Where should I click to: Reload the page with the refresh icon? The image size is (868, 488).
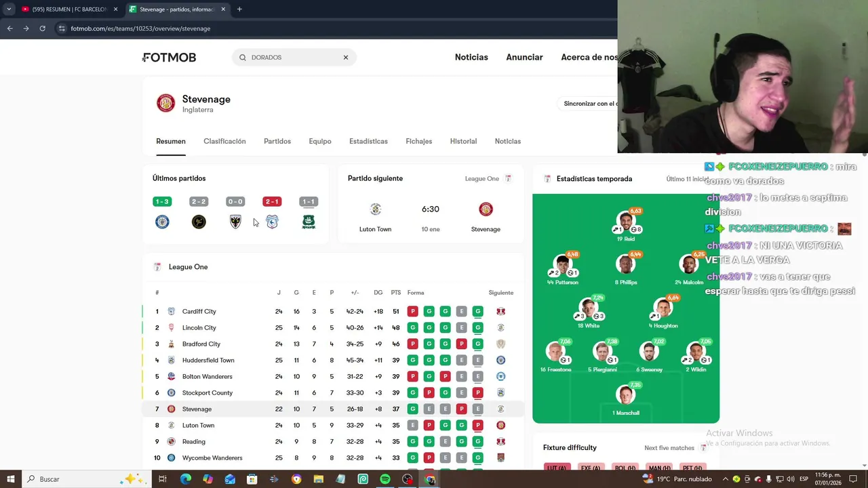(x=42, y=28)
